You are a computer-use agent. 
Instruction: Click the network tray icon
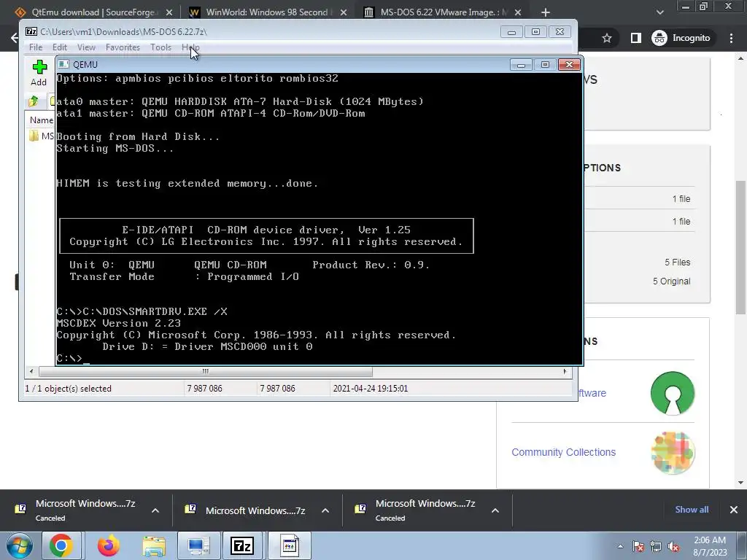(656, 546)
